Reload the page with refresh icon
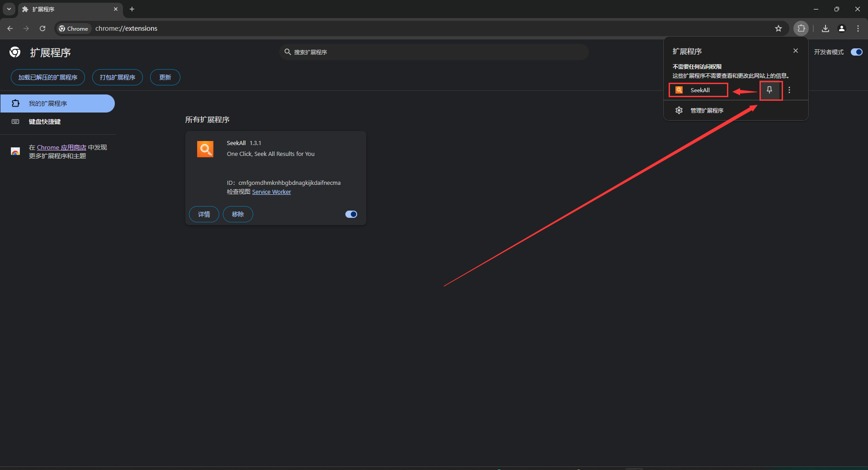This screenshot has width=868, height=470. 42,28
